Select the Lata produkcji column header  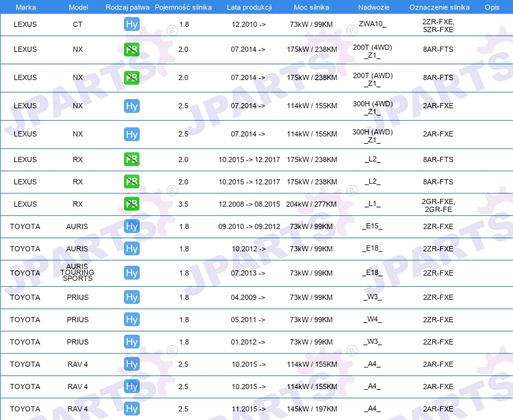click(249, 7)
